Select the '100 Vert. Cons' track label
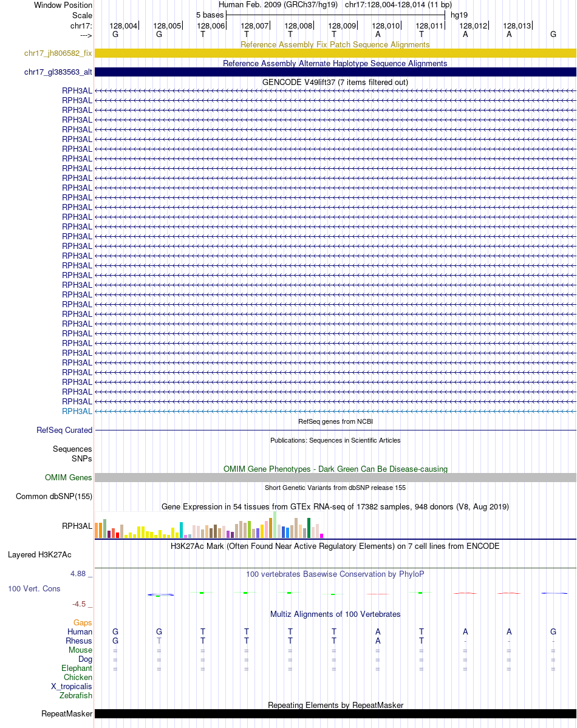The height and width of the screenshot is (728, 577). pos(34,589)
